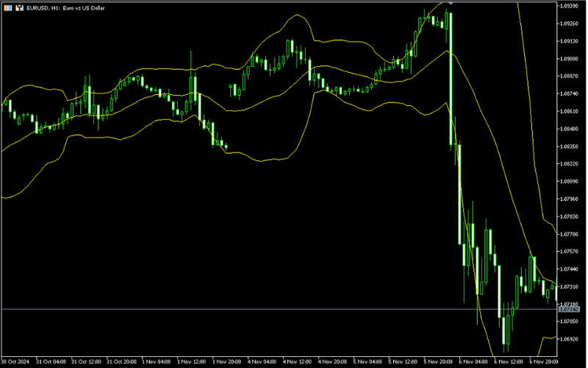This screenshot has height=368, width=588.
Task: Click the '1 Nov 04:00' time axis label
Action: (157, 362)
